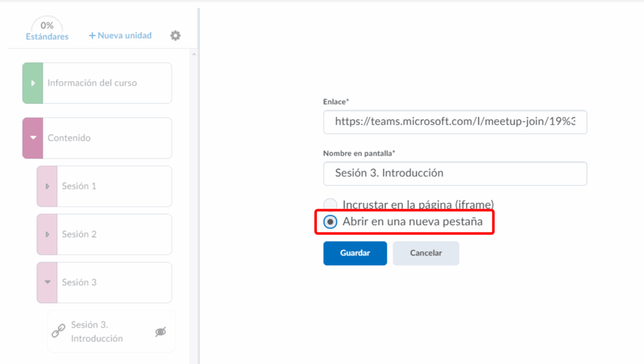
Task: Select Incrustar en la página (iframe) option
Action: click(x=330, y=204)
